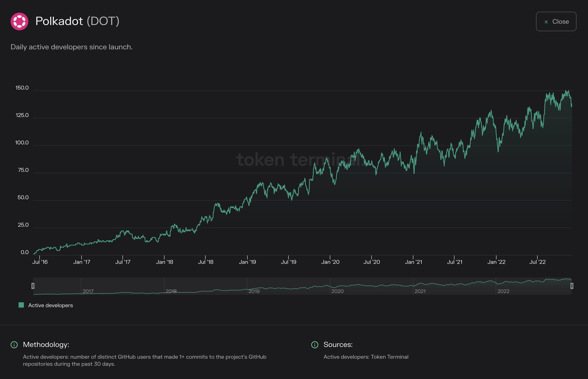Screen dimensions: 588x379
Task: Click the Methodology heading
Action: (46, 345)
